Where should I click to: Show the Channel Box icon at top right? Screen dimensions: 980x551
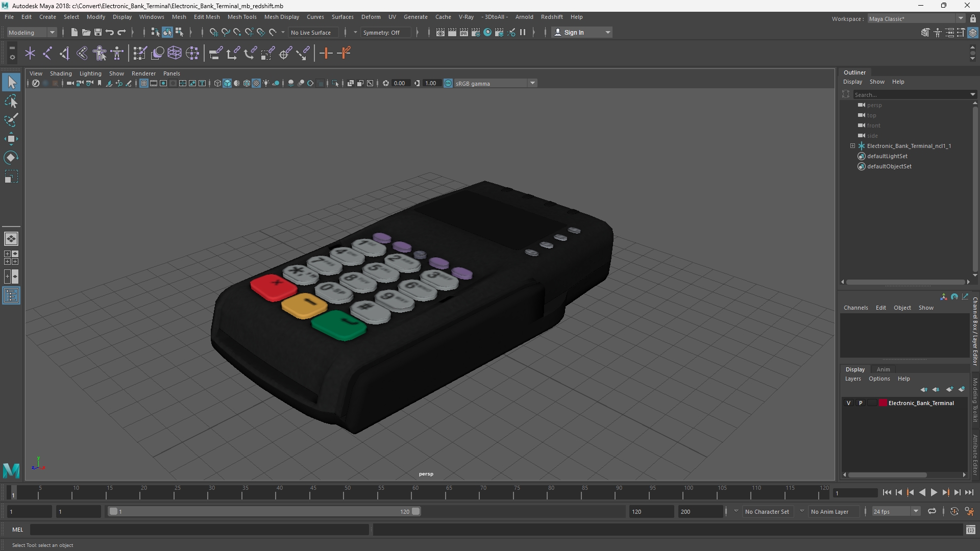pyautogui.click(x=973, y=33)
